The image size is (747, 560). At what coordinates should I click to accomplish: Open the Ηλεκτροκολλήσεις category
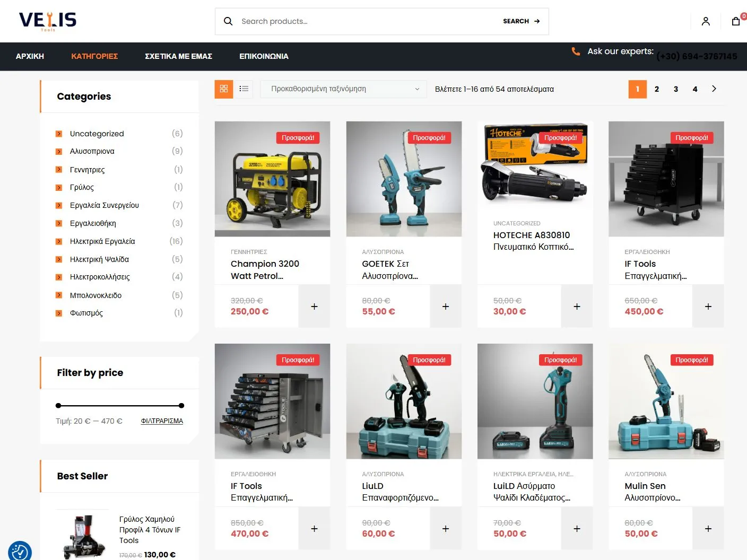click(x=100, y=277)
